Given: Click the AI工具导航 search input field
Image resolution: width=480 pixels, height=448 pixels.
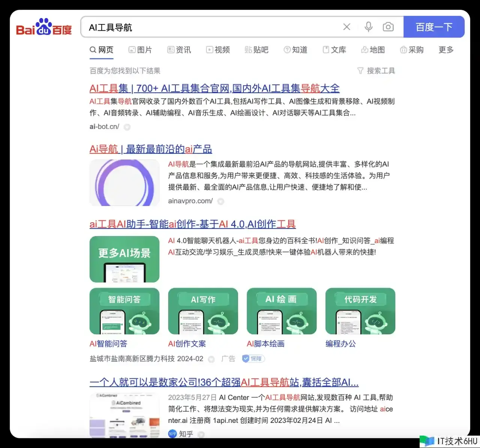Looking at the screenshot, I should point(210,27).
